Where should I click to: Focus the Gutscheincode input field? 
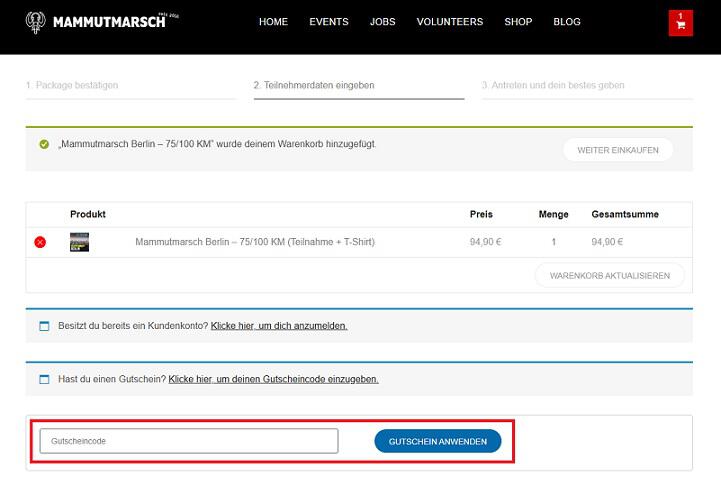pyautogui.click(x=189, y=441)
